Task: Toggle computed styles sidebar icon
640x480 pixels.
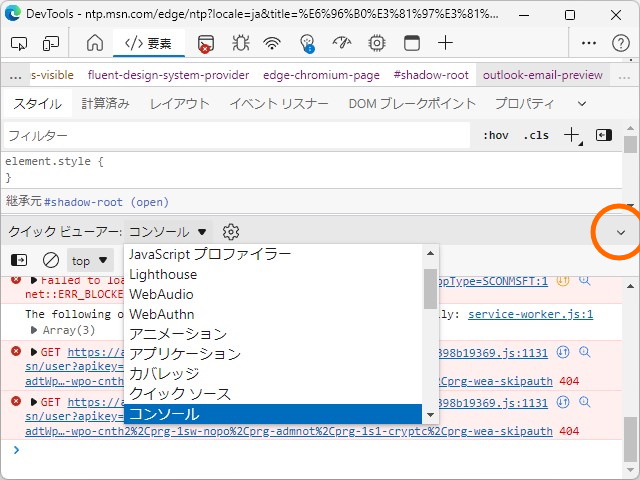Action: coord(604,135)
